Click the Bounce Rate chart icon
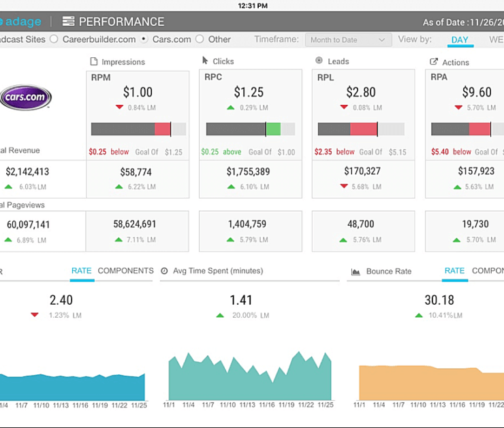The image size is (504, 428). tap(356, 271)
